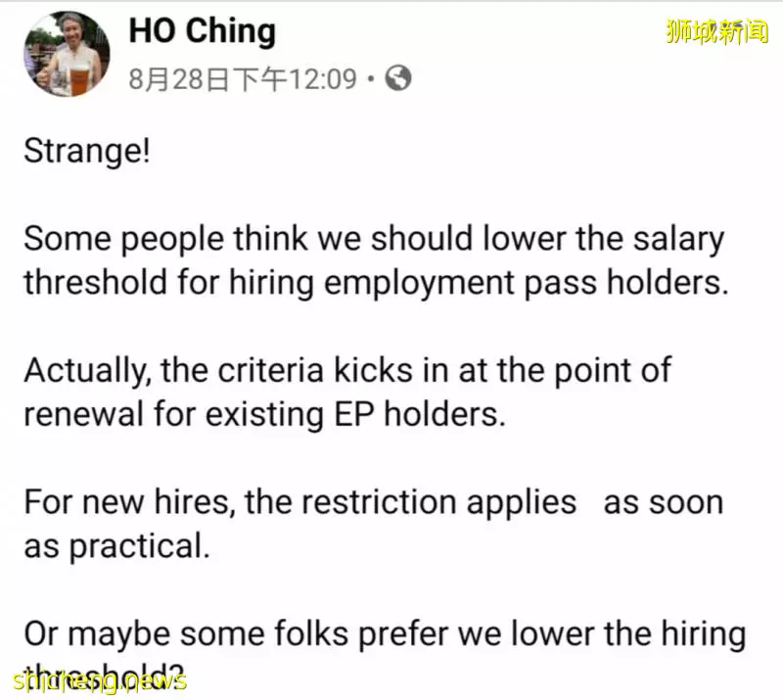Viewport: 783px width, 700px height.
Task: Click the word "renewal" in the post
Action: 84,414
